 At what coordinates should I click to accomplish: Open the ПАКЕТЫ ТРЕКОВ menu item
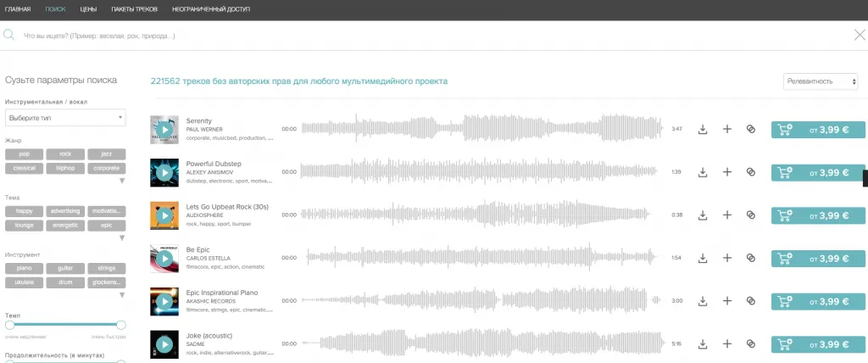coord(134,9)
